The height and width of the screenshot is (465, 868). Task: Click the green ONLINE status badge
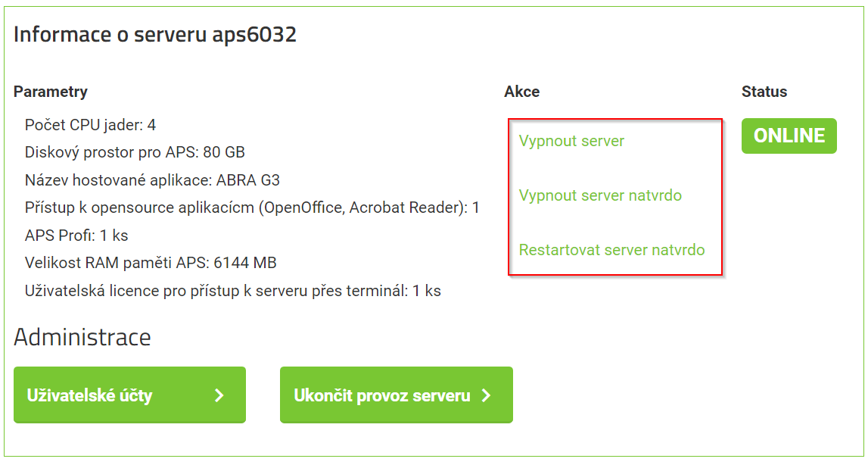coord(789,136)
